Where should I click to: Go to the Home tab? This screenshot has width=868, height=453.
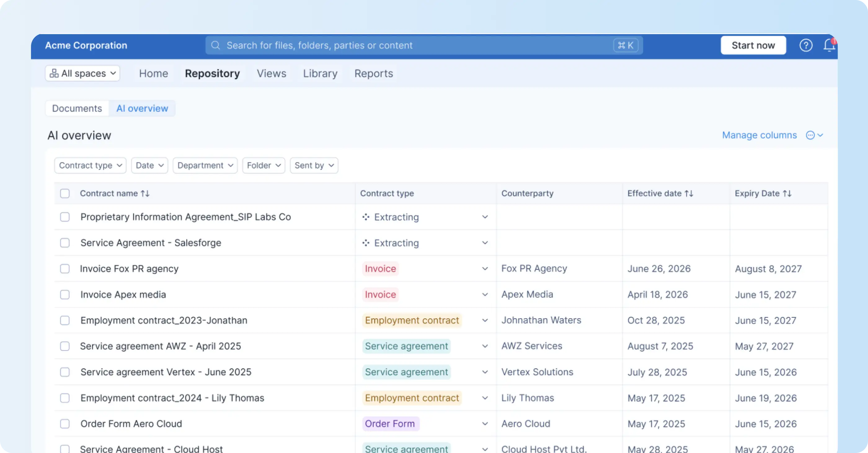coord(154,74)
